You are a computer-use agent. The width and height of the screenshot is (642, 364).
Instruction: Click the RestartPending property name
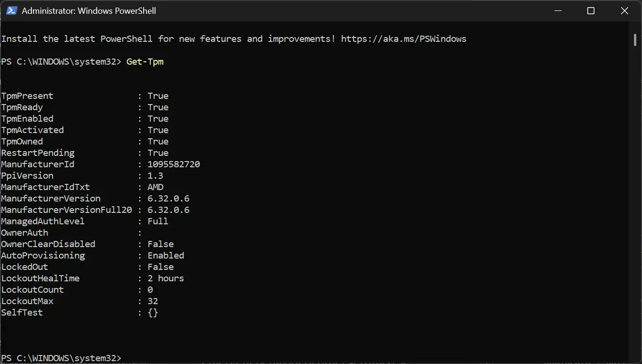[38, 153]
